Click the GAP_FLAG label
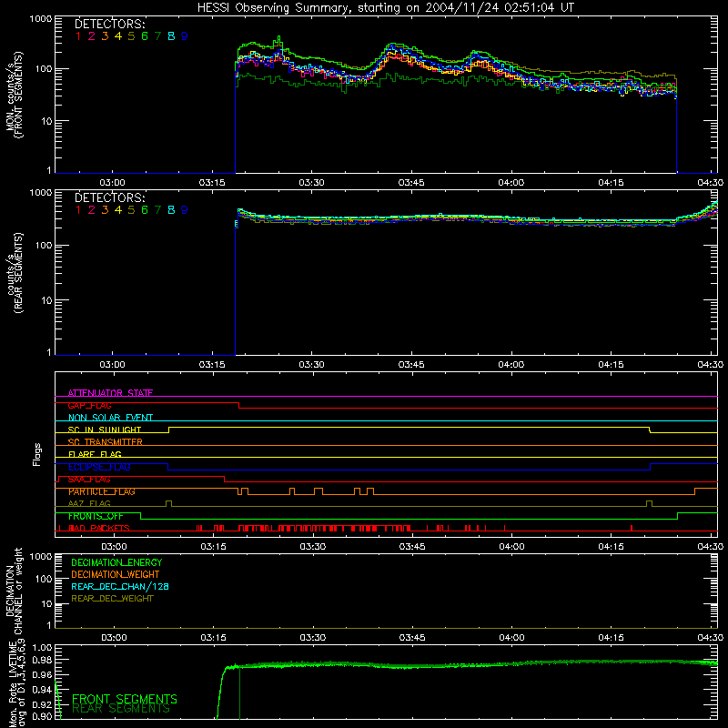The width and height of the screenshot is (728, 728). (x=89, y=405)
